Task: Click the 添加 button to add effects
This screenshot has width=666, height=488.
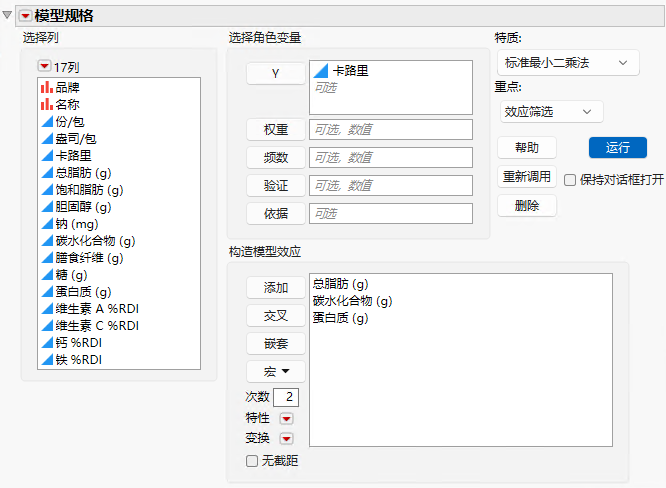Action: coord(276,288)
